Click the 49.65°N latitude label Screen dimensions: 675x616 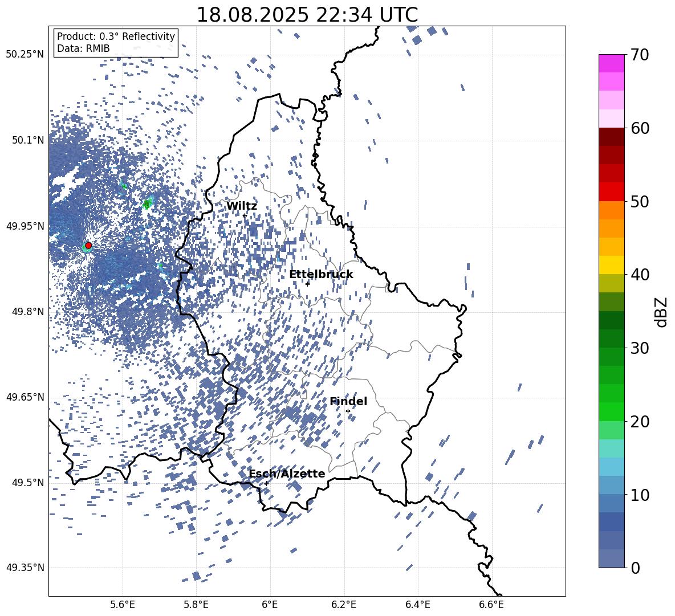(x=25, y=397)
